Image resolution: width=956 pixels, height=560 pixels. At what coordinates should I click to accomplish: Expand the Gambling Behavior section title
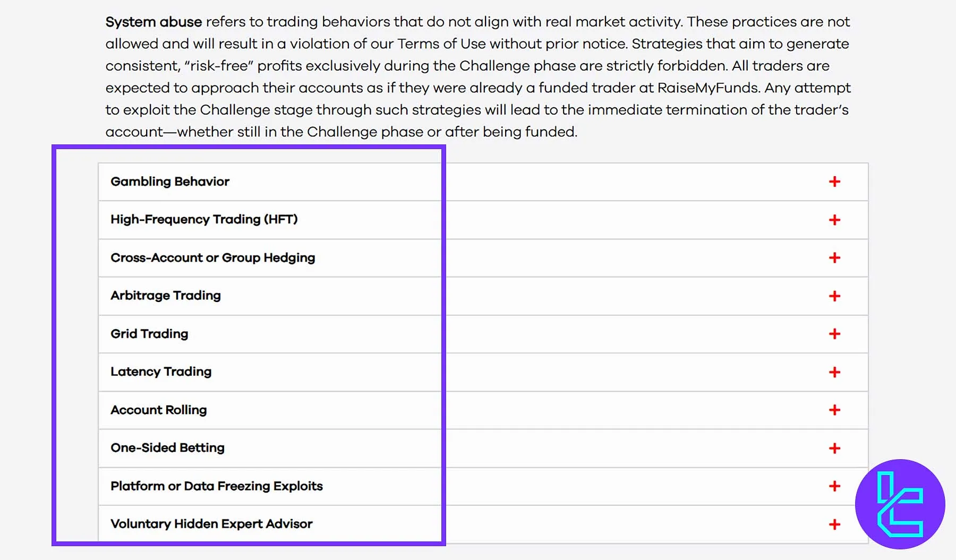click(x=170, y=182)
